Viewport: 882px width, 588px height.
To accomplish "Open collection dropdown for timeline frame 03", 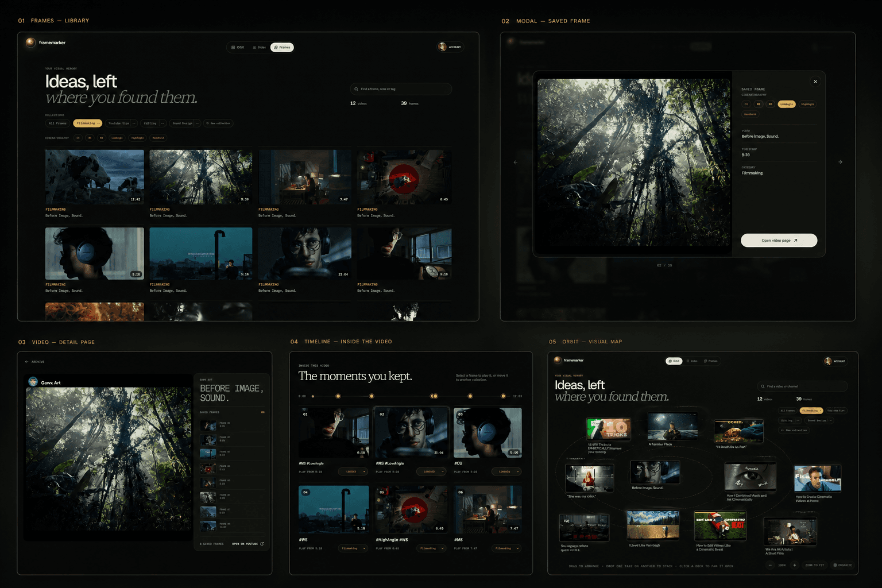I will (x=506, y=471).
